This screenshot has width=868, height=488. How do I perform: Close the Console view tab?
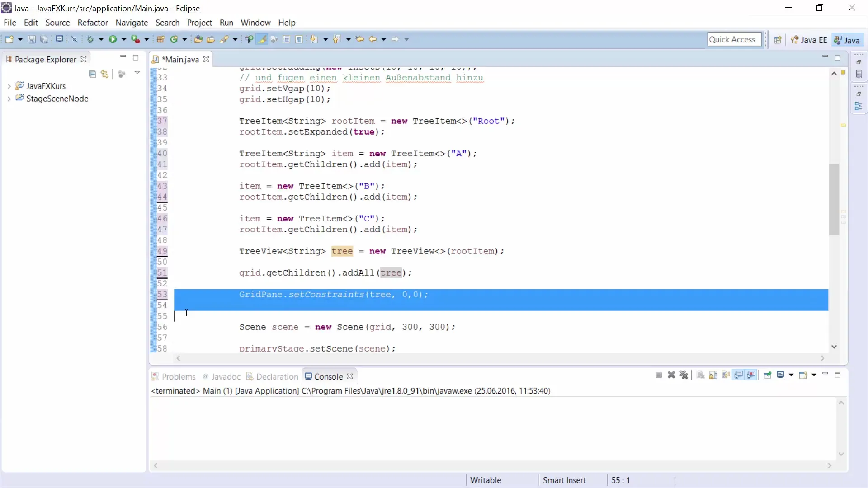click(350, 376)
